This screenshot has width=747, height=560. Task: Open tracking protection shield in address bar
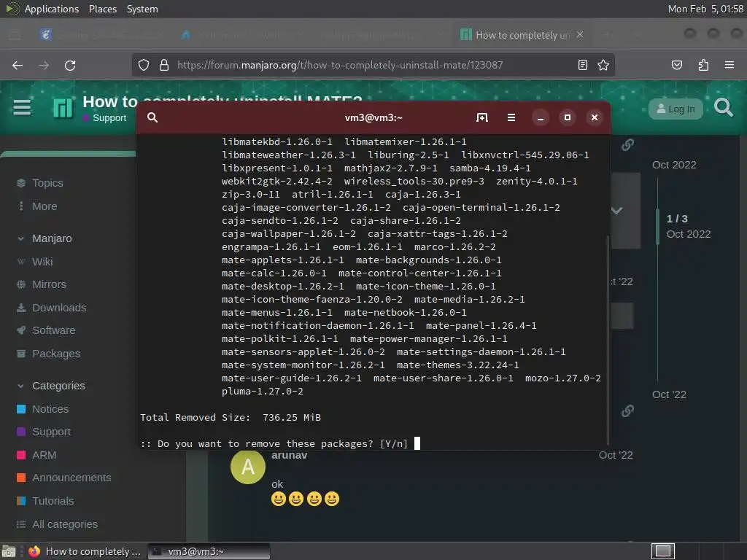coord(144,65)
